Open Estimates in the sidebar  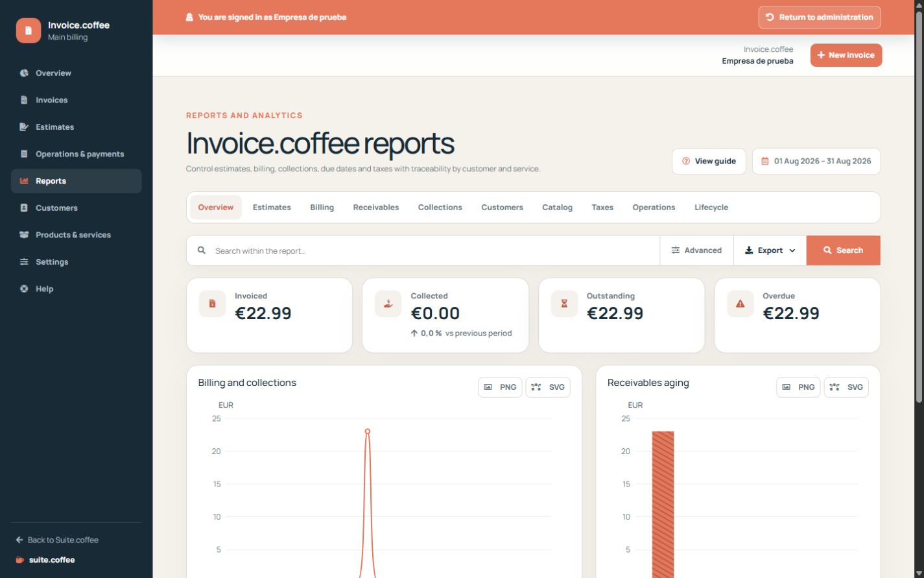(x=77, y=127)
